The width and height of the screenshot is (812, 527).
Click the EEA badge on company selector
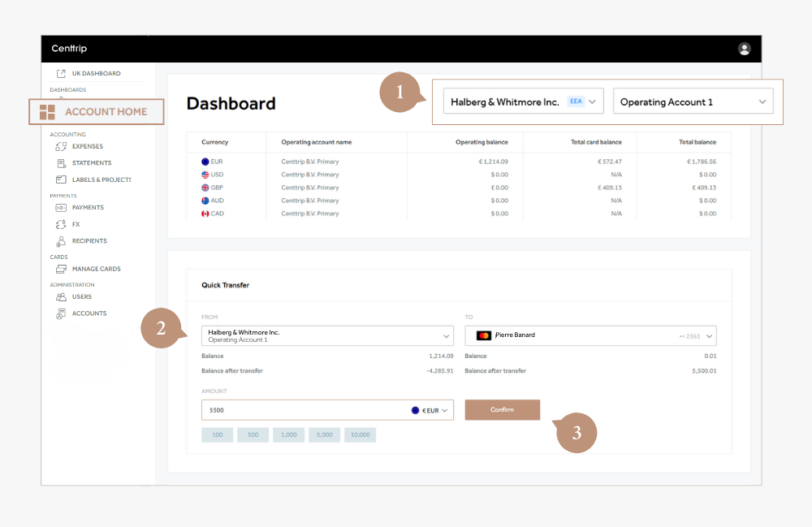point(576,102)
